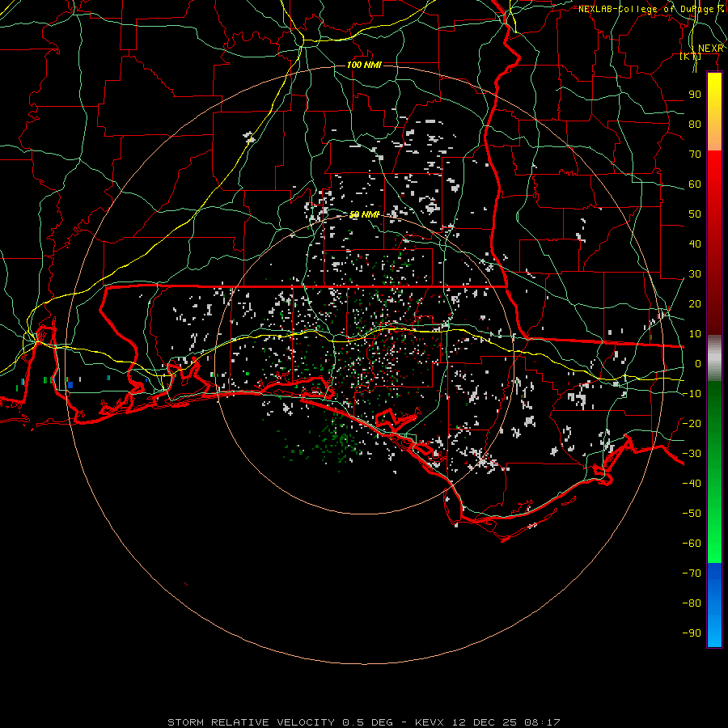Click the 60 value on the velocity scale
The height and width of the screenshot is (728, 728).
tap(695, 184)
